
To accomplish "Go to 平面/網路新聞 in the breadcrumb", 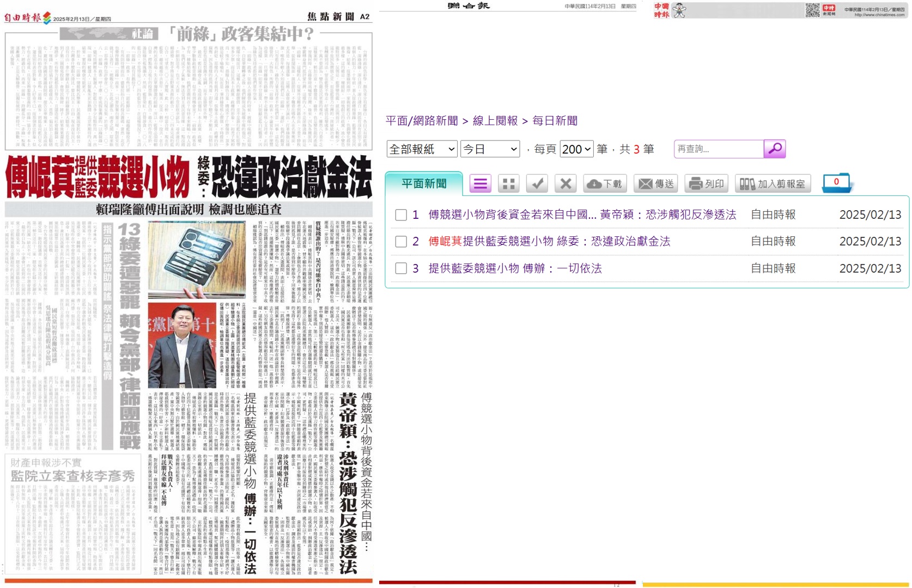I will [x=422, y=121].
